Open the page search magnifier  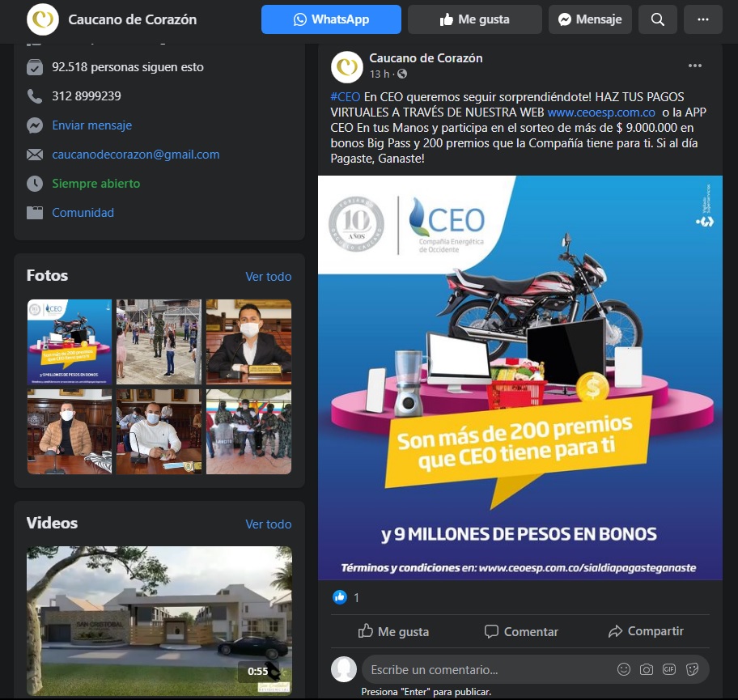pos(658,19)
